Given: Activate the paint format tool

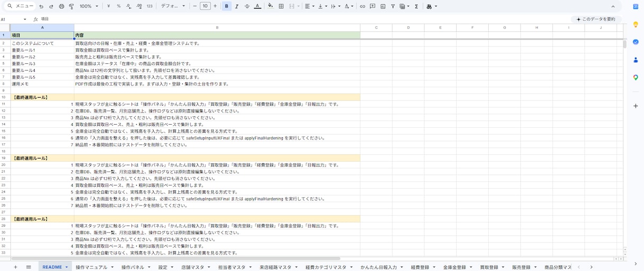Looking at the screenshot, I should [x=71, y=6].
